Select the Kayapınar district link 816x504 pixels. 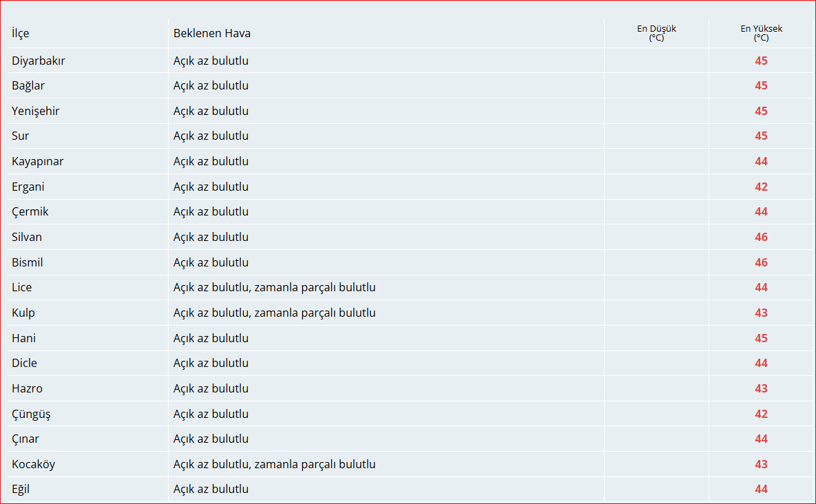tap(37, 161)
